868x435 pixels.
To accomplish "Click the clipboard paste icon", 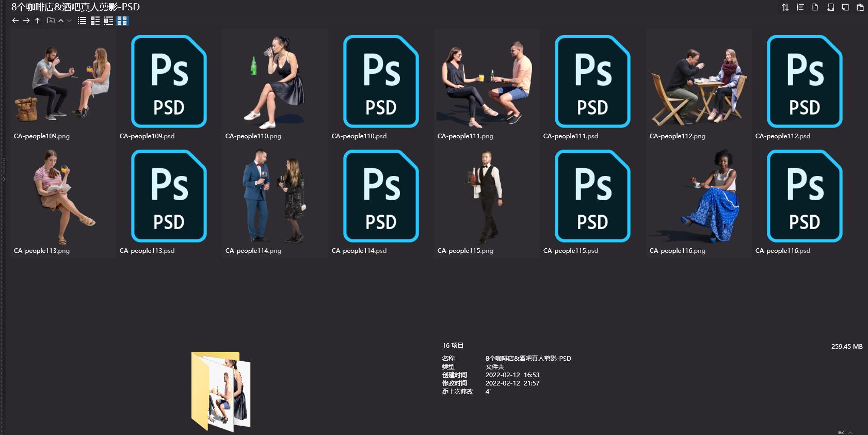I will point(860,7).
